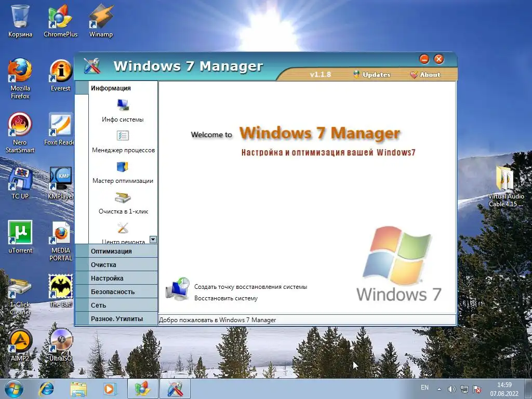Click the status bar welcome text
The height and width of the screenshot is (399, 532).
click(218, 320)
